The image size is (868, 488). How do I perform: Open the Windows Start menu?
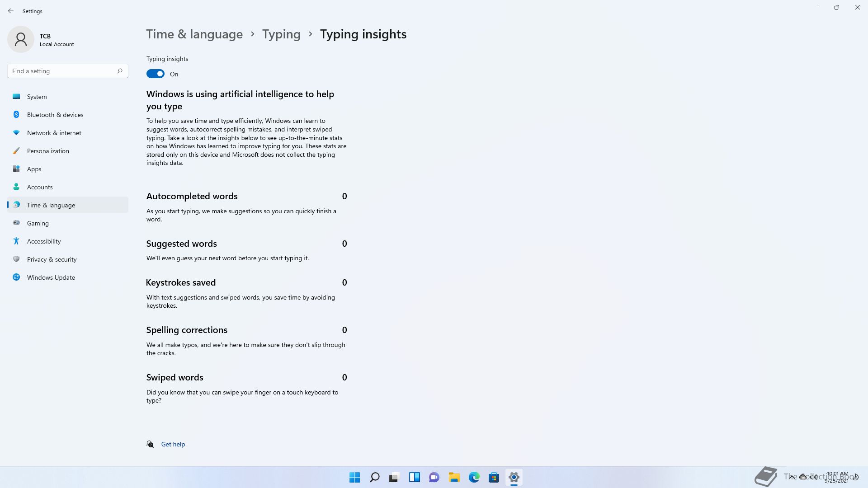tap(355, 477)
